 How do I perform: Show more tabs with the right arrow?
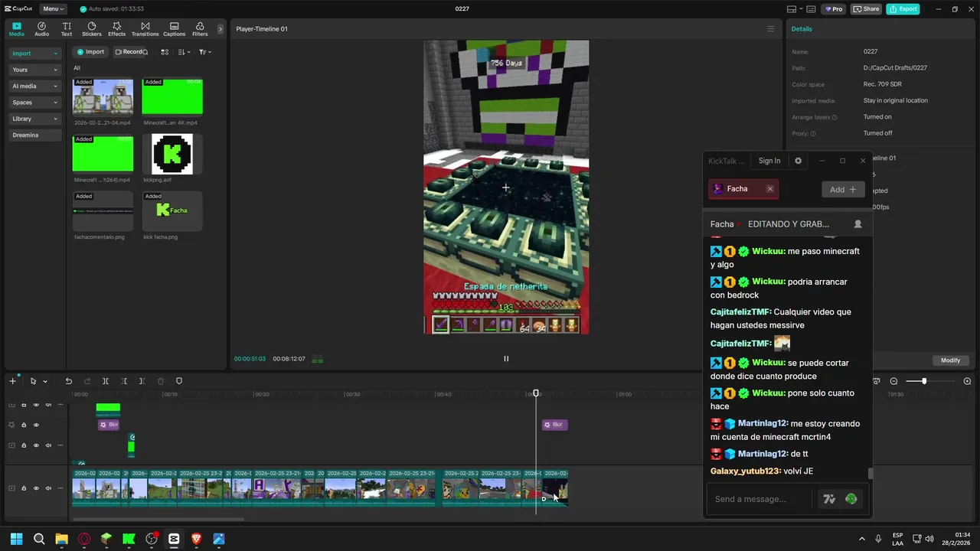pyautogui.click(x=220, y=29)
